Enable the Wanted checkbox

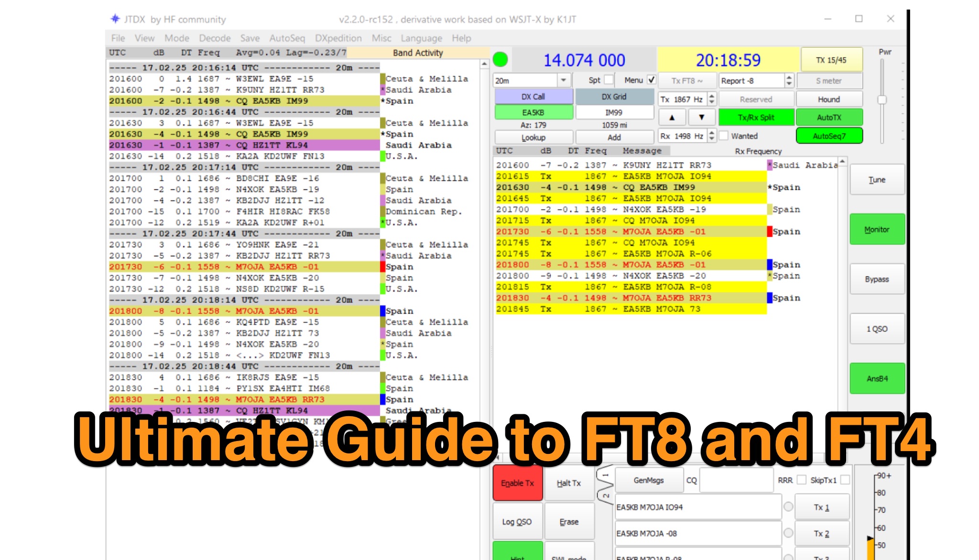(724, 136)
